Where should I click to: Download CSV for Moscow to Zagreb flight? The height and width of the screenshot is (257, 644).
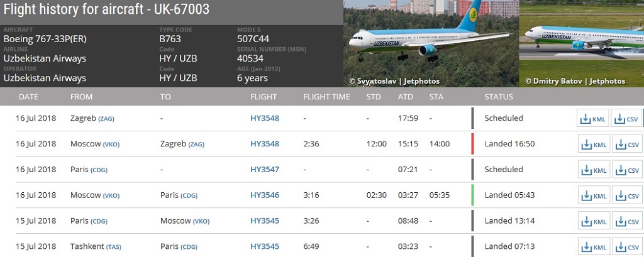click(627, 144)
